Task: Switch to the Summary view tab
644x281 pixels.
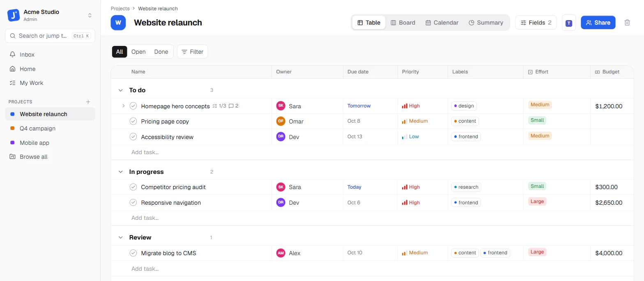Action: point(486,23)
